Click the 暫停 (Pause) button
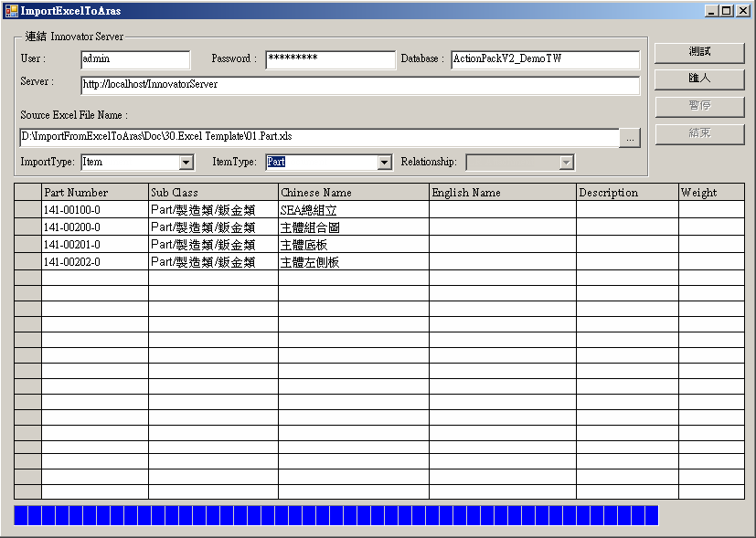This screenshot has height=538, width=756. (x=699, y=106)
